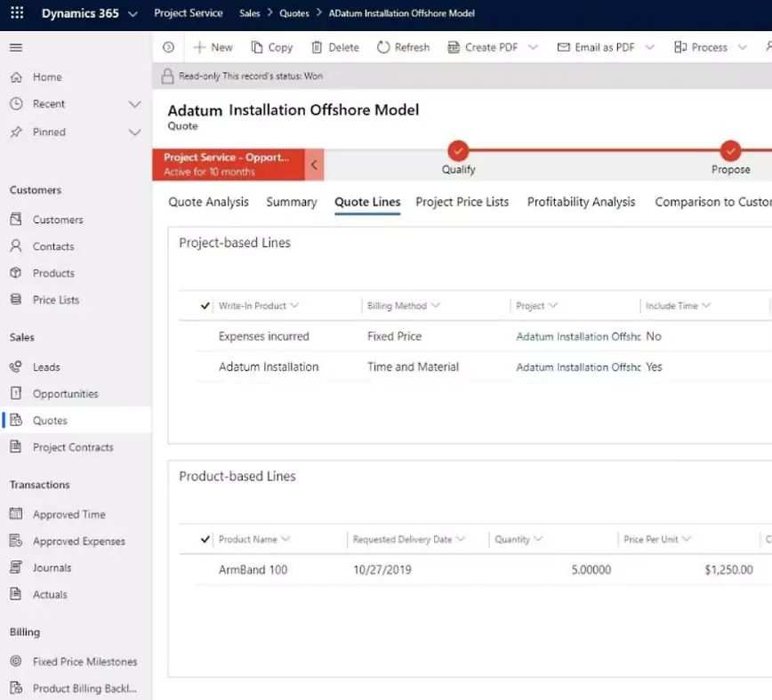Collapse the sidebar with the hamburger icon
Viewport: 772px width, 700px height.
click(16, 48)
